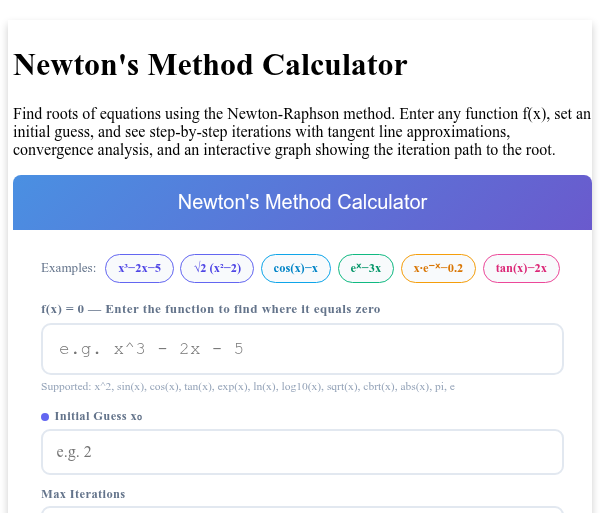
Task: Click the large bold page heading
Action: (x=210, y=65)
